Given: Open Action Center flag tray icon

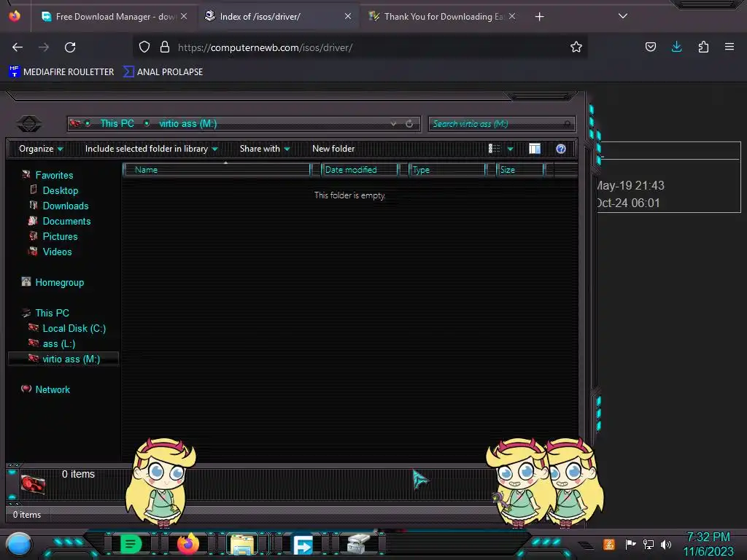Looking at the screenshot, I should point(630,544).
